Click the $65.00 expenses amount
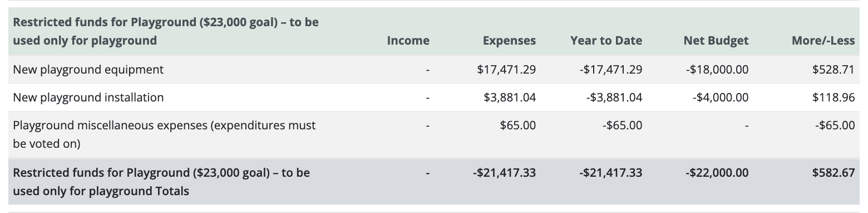This screenshot has height=213, width=868. tap(518, 125)
